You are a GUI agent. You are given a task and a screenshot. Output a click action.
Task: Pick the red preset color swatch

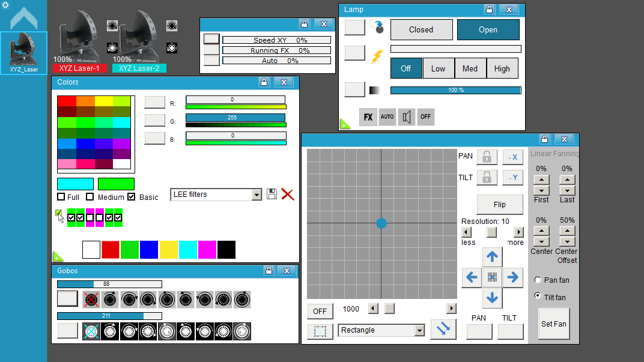point(111,250)
